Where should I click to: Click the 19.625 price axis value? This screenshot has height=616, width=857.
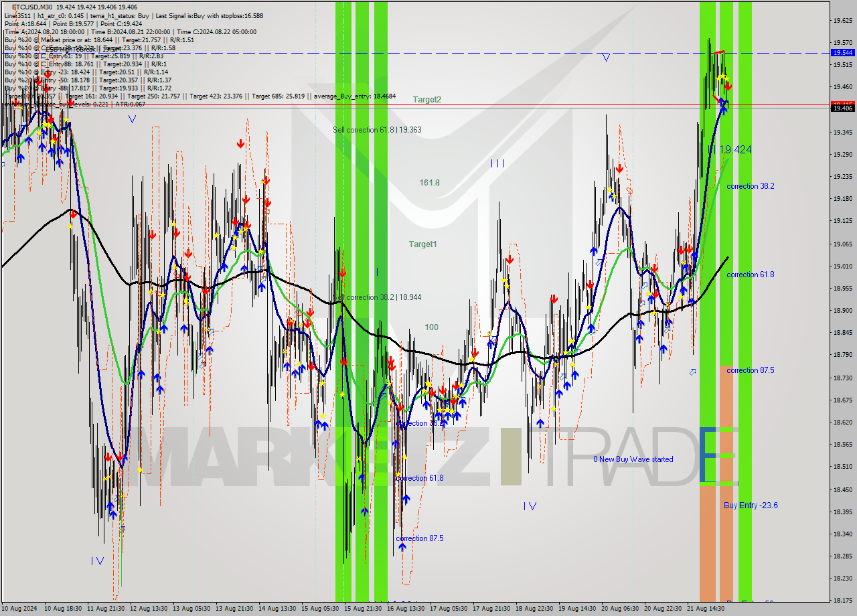(842, 21)
